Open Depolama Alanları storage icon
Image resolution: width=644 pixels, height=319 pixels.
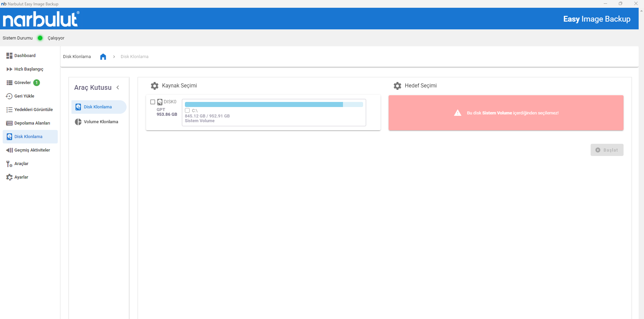(9, 123)
